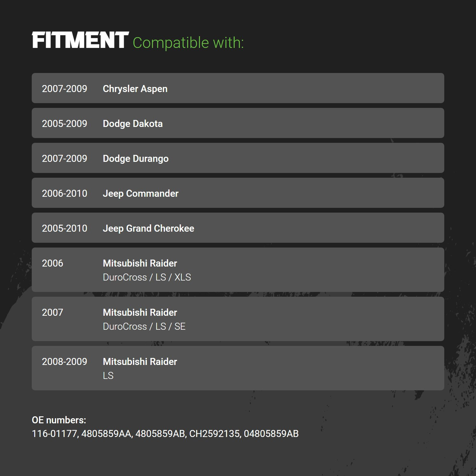
Task: Select the Dodge Durango fitment row
Action: point(238,158)
